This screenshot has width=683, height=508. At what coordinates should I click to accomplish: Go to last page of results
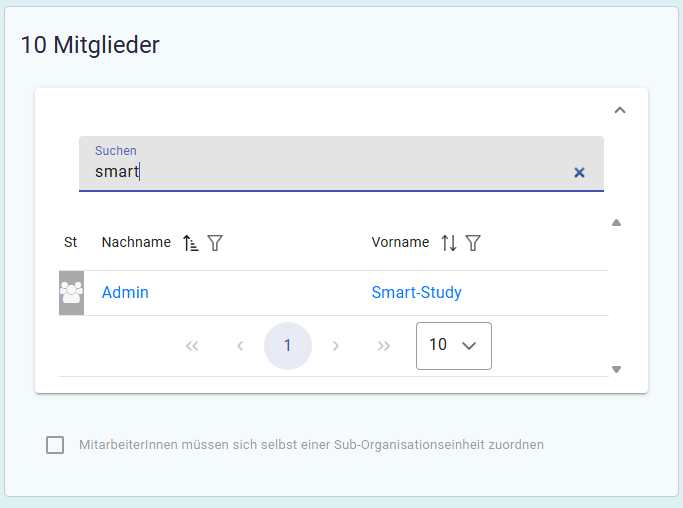(384, 346)
